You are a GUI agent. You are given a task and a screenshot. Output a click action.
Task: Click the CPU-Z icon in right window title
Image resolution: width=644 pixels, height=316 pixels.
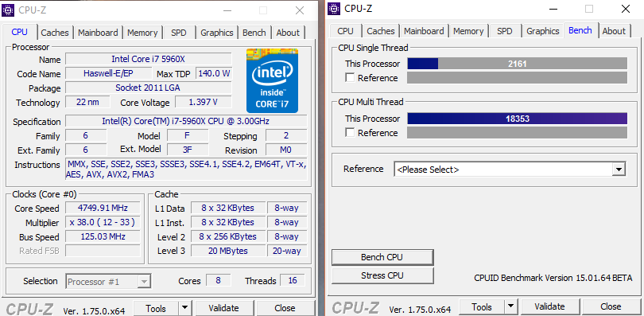[x=335, y=9]
